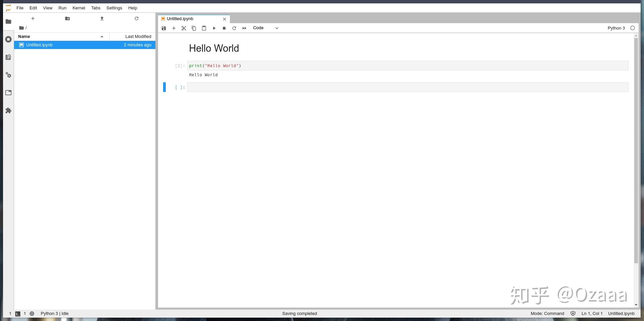Open the Kernel menu
This screenshot has height=321, width=644.
tap(78, 8)
